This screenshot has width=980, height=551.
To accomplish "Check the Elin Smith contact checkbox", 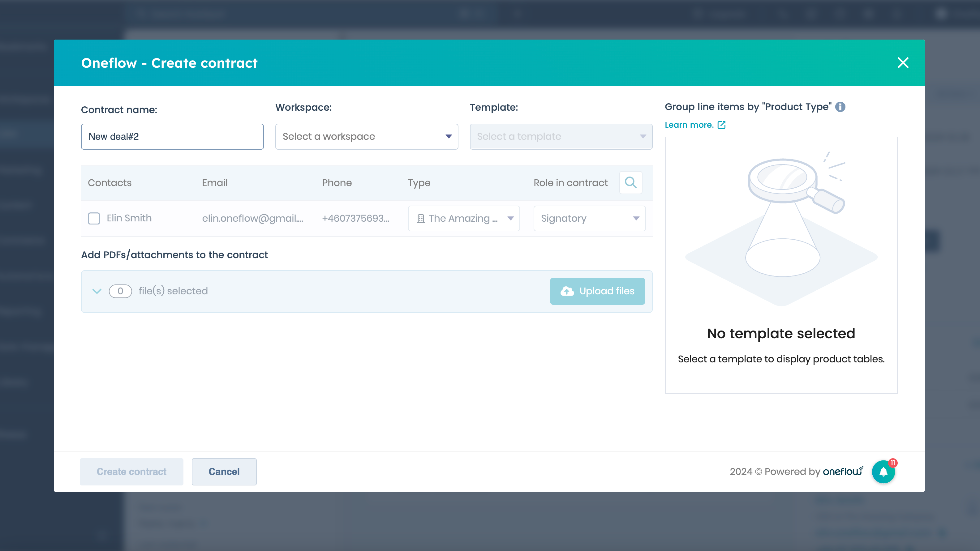I will point(94,218).
